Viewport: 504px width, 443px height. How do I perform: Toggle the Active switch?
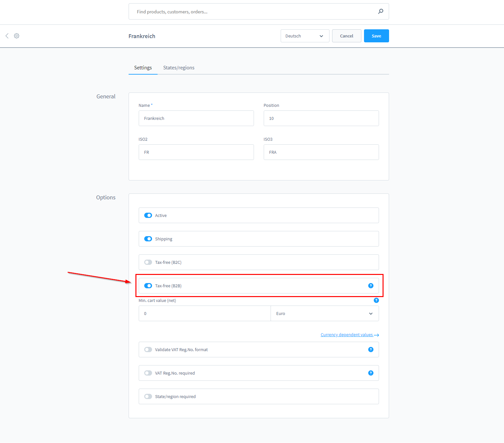coord(148,215)
